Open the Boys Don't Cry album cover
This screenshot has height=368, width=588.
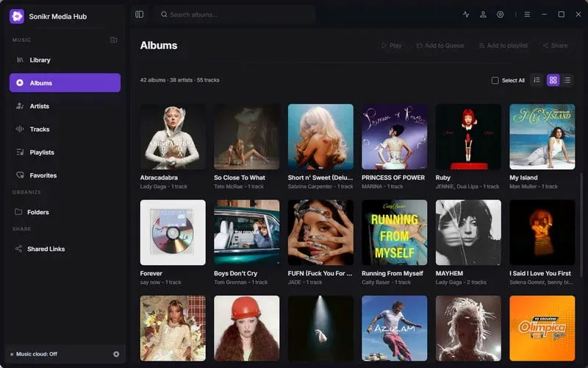click(x=246, y=233)
